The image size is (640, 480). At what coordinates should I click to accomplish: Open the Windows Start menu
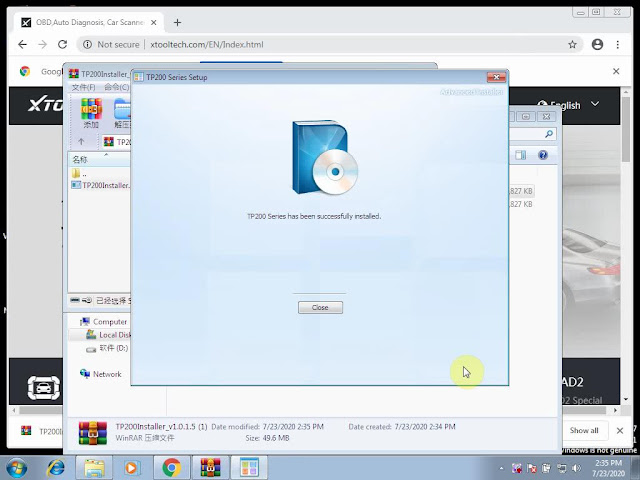point(17,468)
